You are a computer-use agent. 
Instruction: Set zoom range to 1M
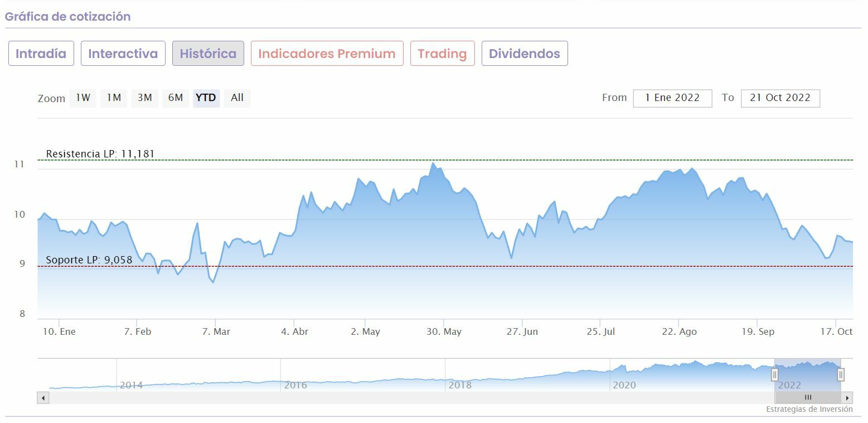click(x=114, y=98)
